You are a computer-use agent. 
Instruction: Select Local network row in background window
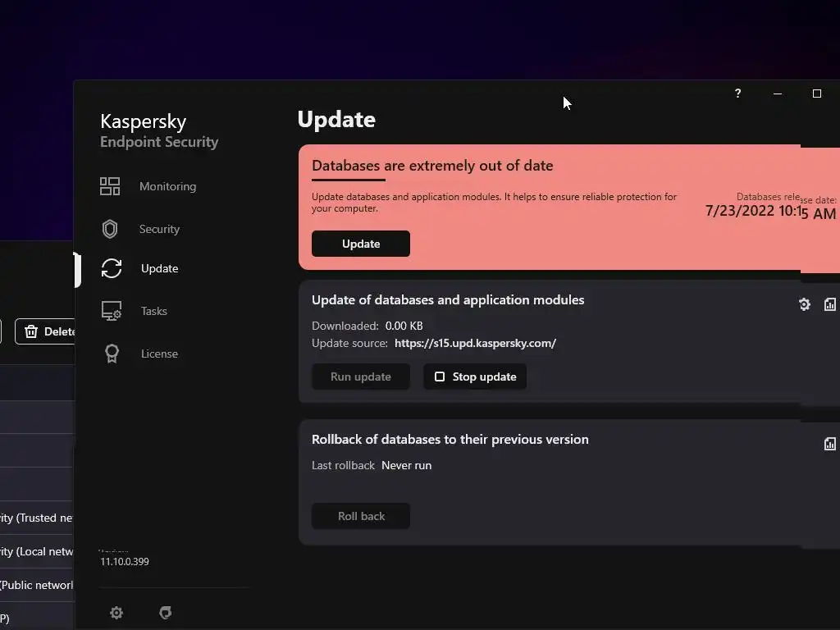pos(36,551)
